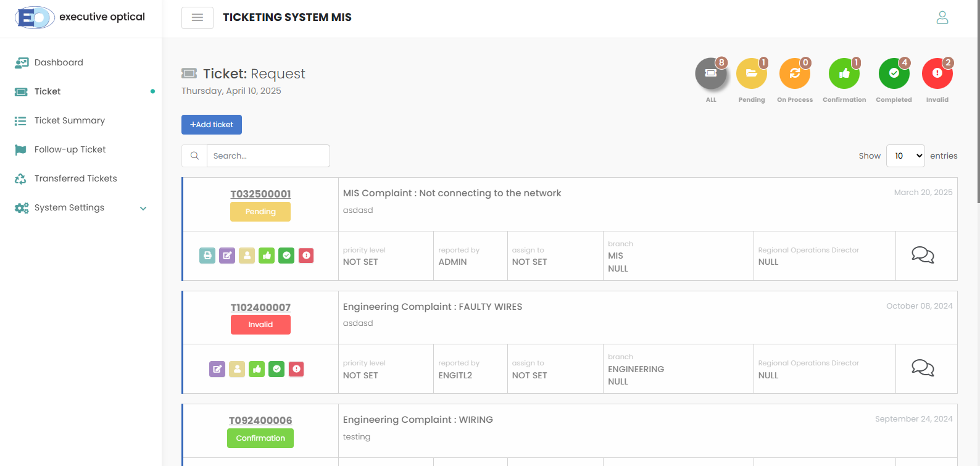Viewport: 980px width, 466px height.
Task: Open ticket link T092400006
Action: click(x=260, y=420)
